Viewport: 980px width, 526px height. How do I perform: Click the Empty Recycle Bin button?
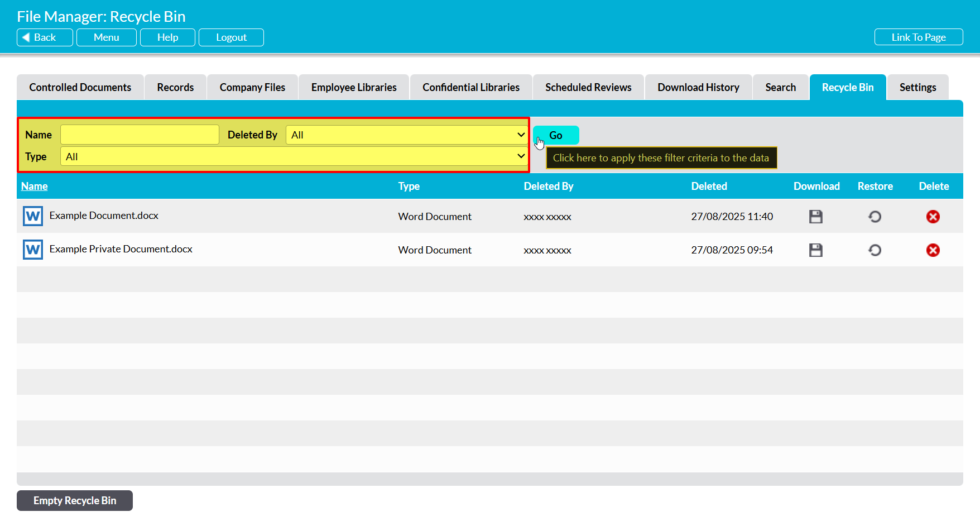click(75, 501)
